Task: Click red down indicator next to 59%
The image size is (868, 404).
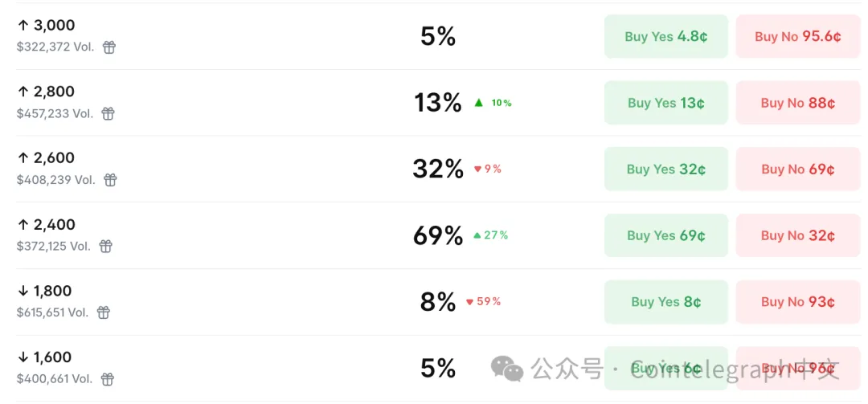Action: pyautogui.click(x=469, y=302)
